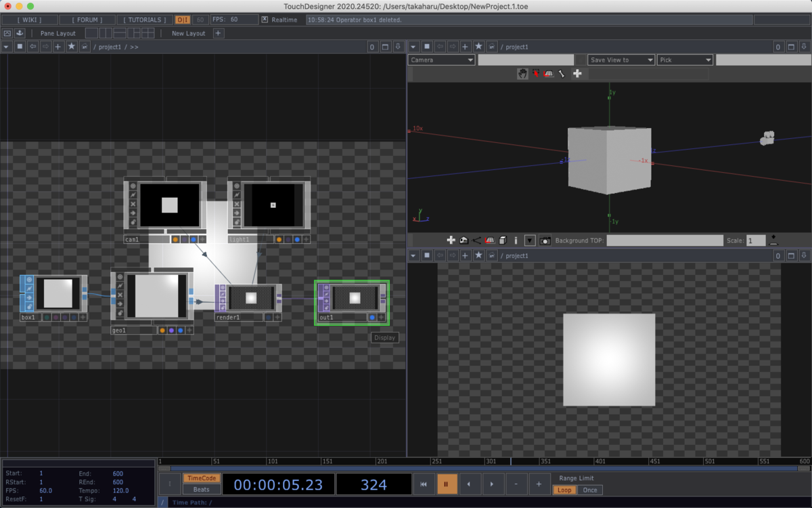
Task: Click the down-arrow icon at network pane's right
Action: pos(398,47)
